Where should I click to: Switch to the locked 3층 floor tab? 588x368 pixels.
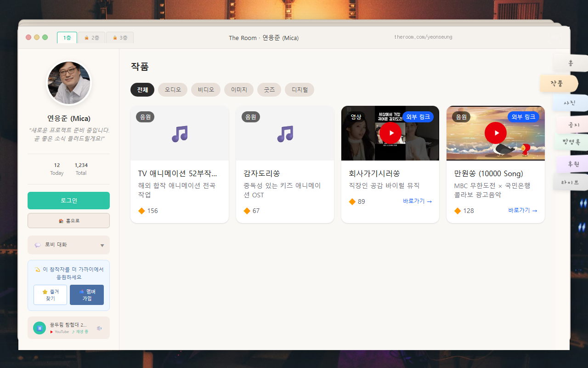[x=120, y=38]
